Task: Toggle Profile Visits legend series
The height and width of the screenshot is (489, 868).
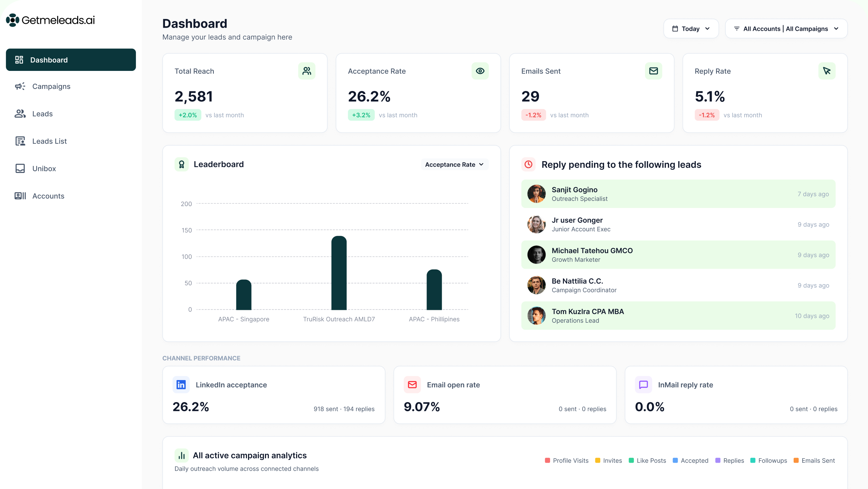Action: pos(567,460)
